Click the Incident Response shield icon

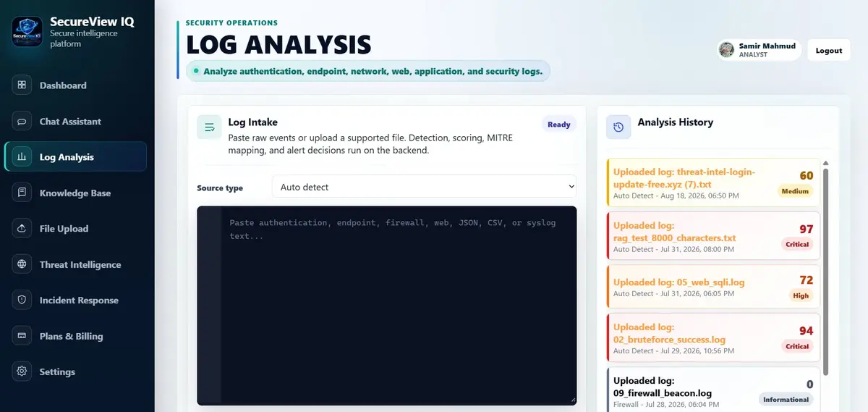(x=22, y=300)
